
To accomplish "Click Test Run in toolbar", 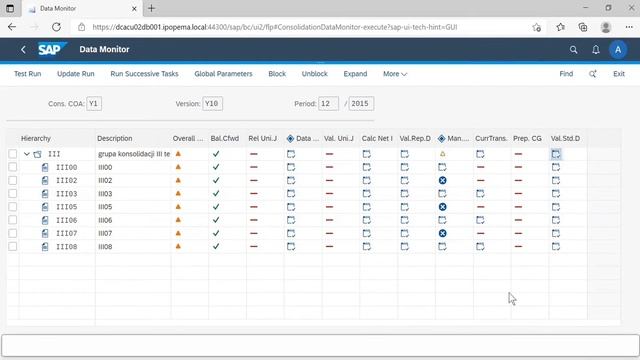I will [27, 74].
